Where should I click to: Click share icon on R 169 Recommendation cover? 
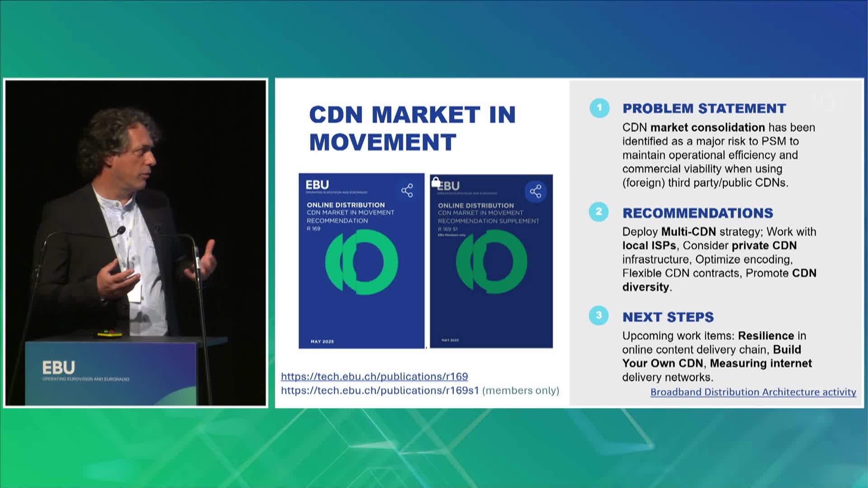pyautogui.click(x=407, y=190)
